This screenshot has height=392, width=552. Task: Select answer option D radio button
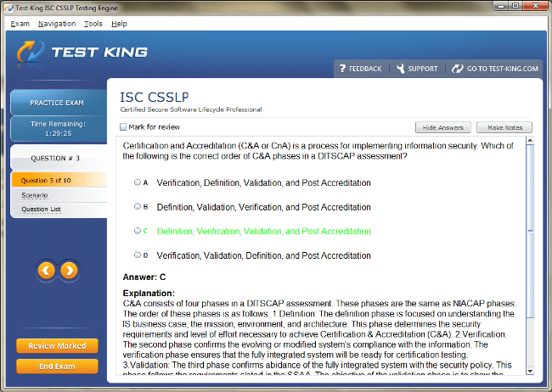pos(138,255)
